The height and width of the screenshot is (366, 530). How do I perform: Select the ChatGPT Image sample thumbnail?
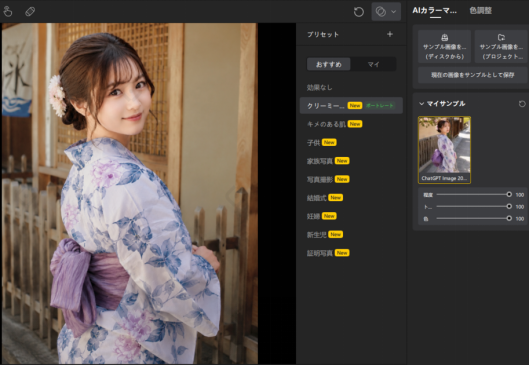tap(444, 150)
